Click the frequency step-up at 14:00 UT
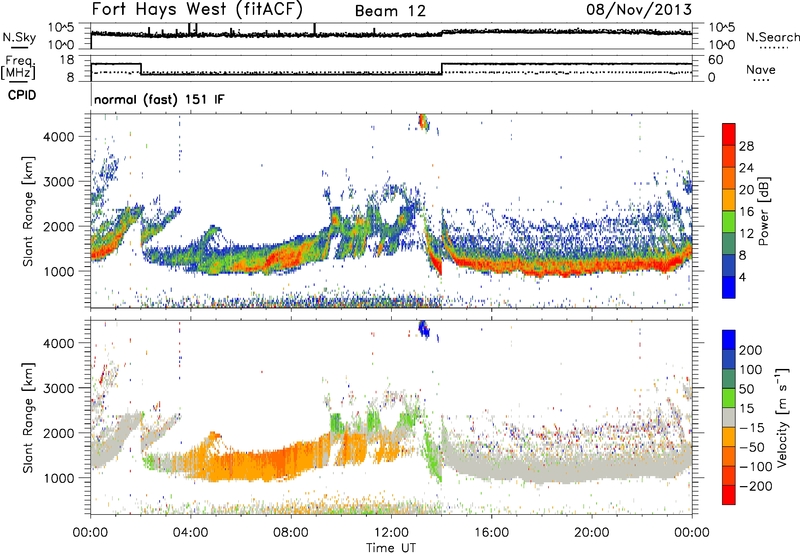Screen dimensions: 800x554 442,68
